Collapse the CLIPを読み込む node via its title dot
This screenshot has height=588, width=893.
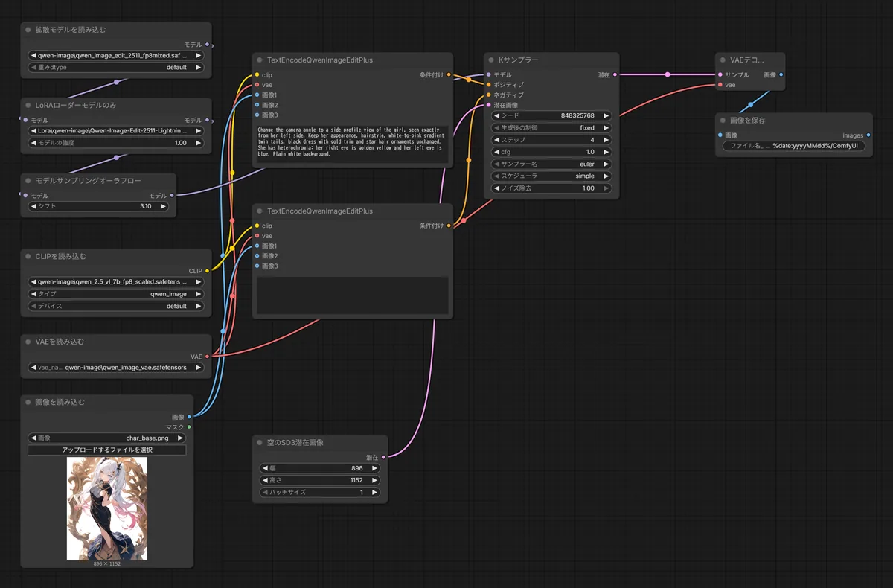click(x=28, y=256)
